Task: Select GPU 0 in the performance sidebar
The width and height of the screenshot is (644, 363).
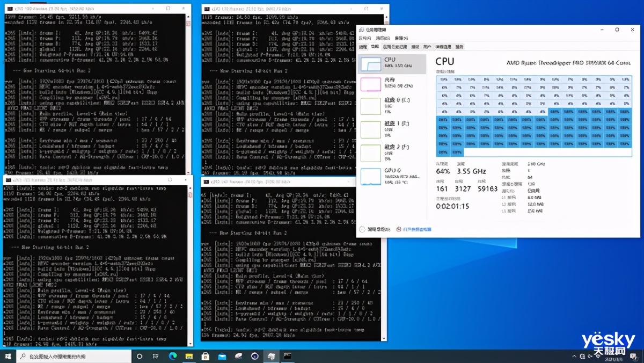Action: [391, 176]
